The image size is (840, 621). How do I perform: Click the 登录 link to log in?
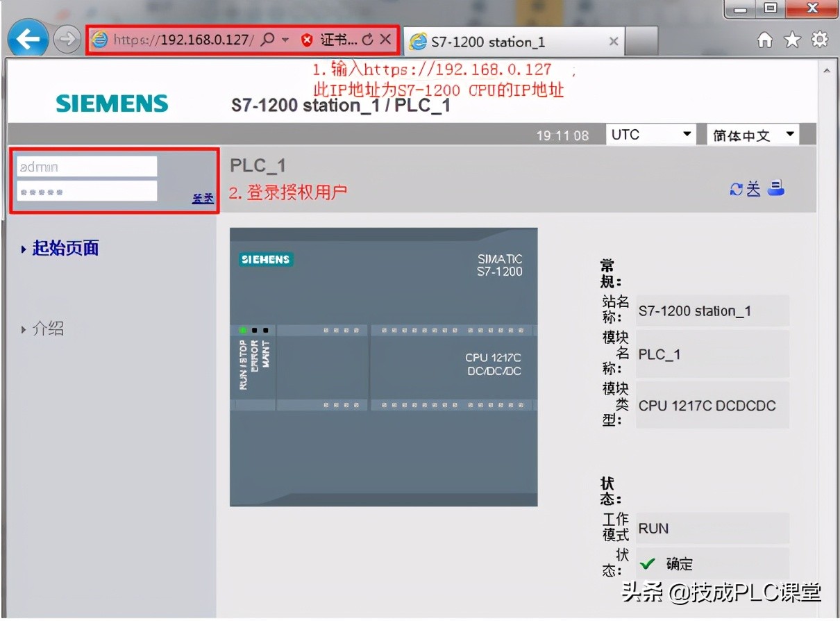coord(203,197)
